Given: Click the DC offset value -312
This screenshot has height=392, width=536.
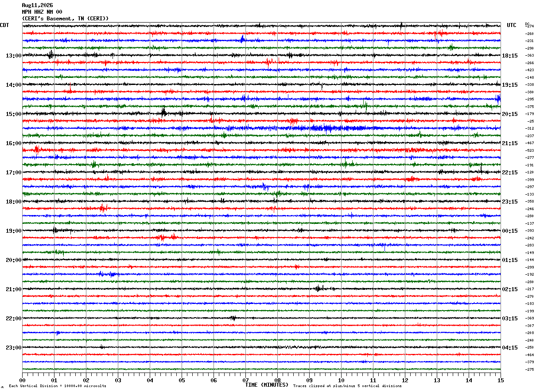Looking at the screenshot, I should click(x=529, y=129).
